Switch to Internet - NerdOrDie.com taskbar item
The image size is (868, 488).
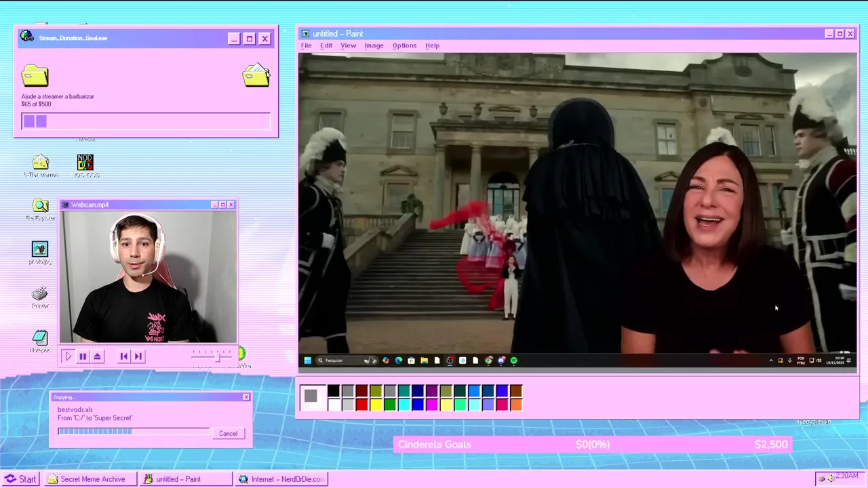282,479
